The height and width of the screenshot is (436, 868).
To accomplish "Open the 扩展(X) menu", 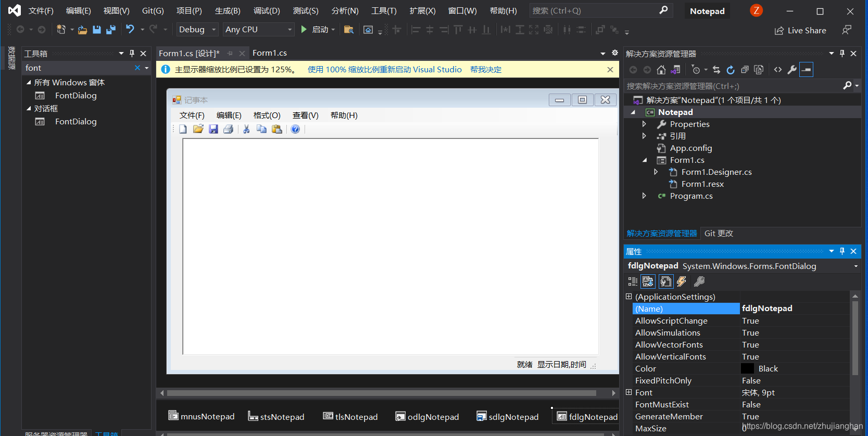I will [x=422, y=10].
